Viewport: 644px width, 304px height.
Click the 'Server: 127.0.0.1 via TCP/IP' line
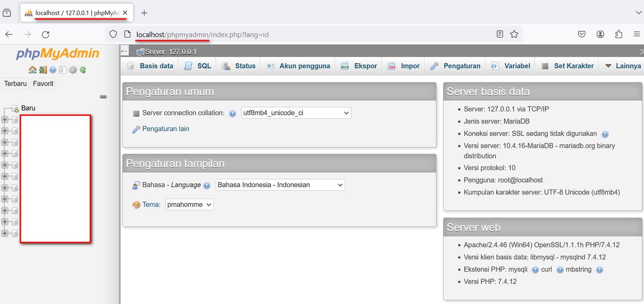506,109
